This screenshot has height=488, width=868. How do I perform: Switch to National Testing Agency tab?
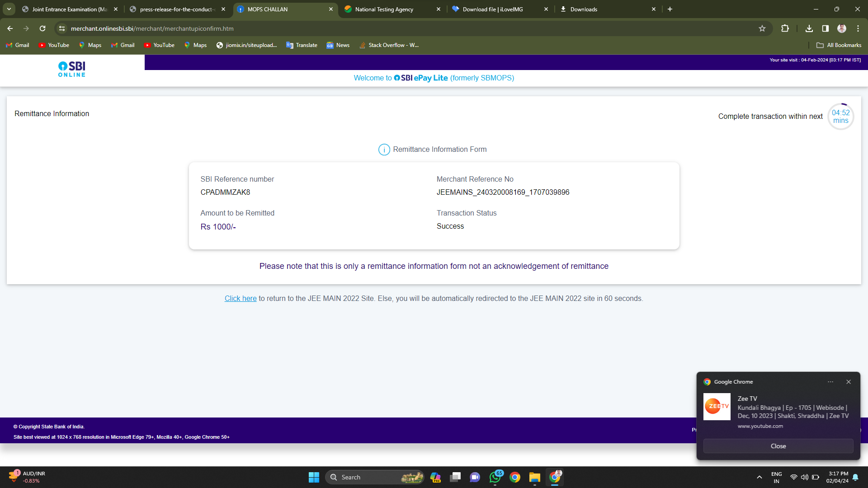pos(384,9)
